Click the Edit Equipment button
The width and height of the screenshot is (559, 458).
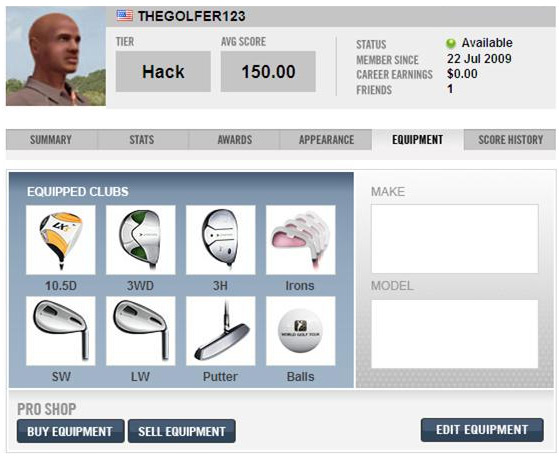(x=482, y=430)
